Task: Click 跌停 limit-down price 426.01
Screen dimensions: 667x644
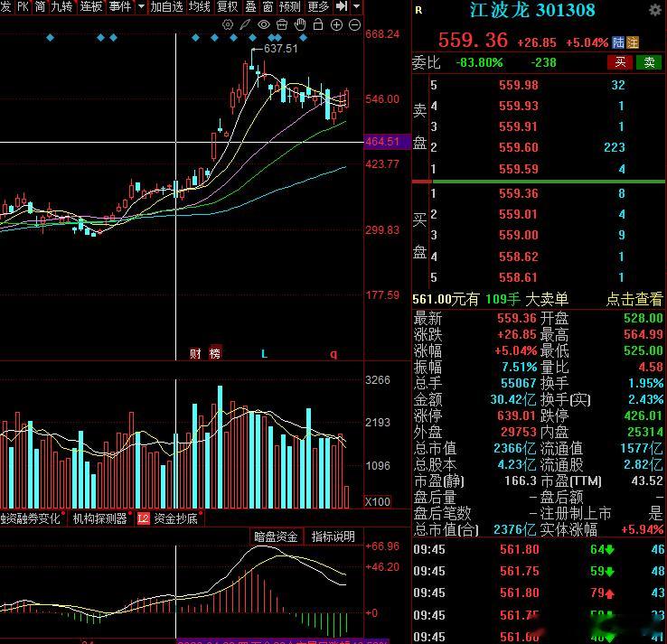Action: [x=644, y=415]
